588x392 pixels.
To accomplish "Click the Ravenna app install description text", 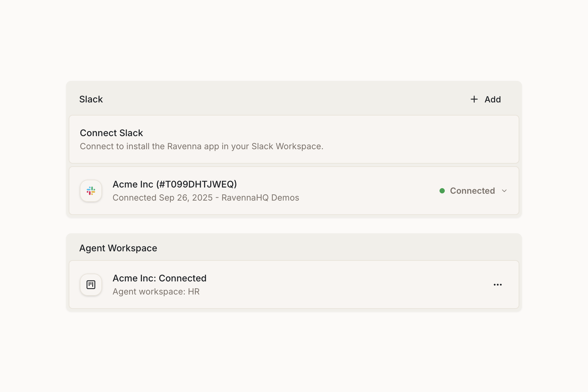I will (201, 146).
